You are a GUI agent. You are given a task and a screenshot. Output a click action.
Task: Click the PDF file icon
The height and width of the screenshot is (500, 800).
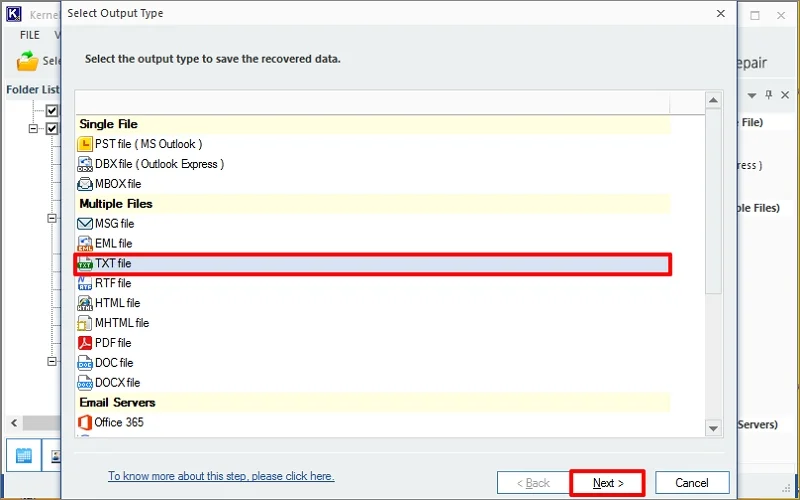click(85, 343)
